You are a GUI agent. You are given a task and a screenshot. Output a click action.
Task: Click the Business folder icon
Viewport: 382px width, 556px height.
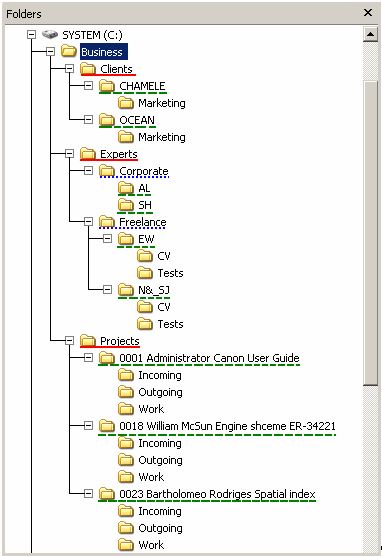pos(68,51)
